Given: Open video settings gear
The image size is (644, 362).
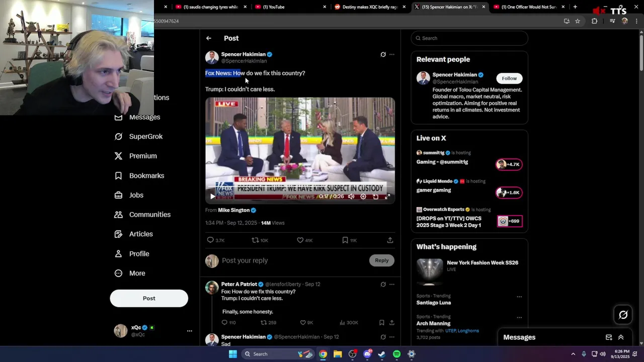Looking at the screenshot, I should 363,197.
